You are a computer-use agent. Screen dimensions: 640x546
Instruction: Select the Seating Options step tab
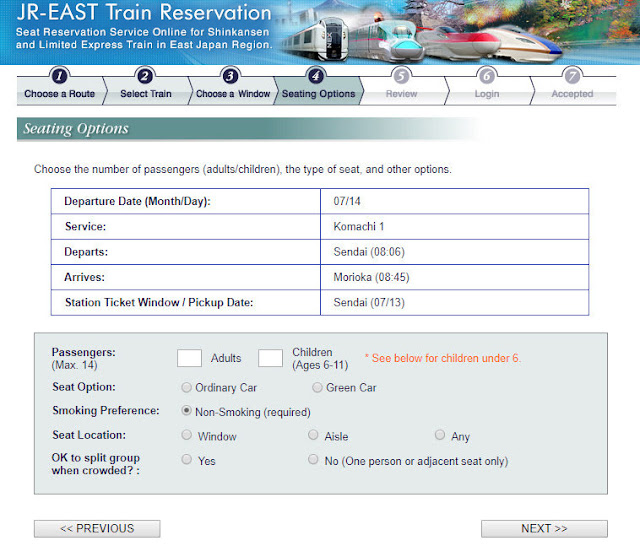point(318,93)
